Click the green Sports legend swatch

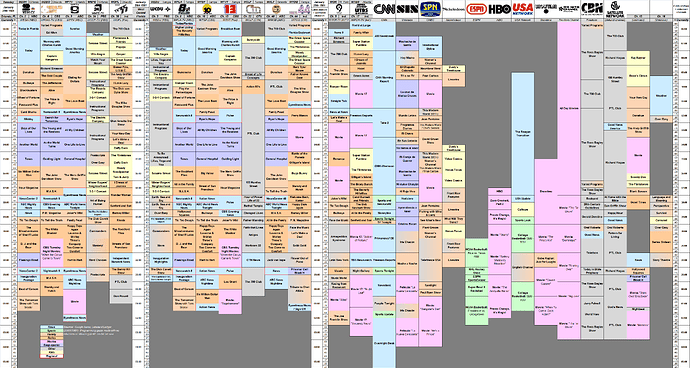[x=51, y=331]
